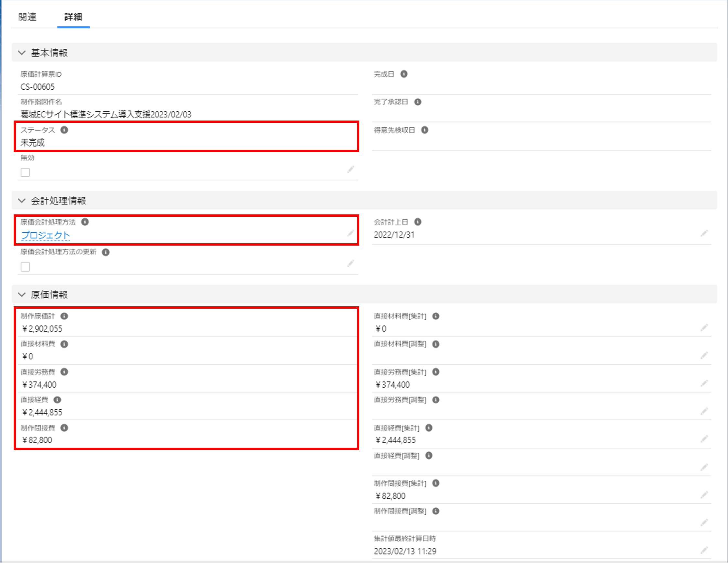The width and height of the screenshot is (728, 563).
Task: Collapse the 原価情報 section
Action: [x=22, y=295]
